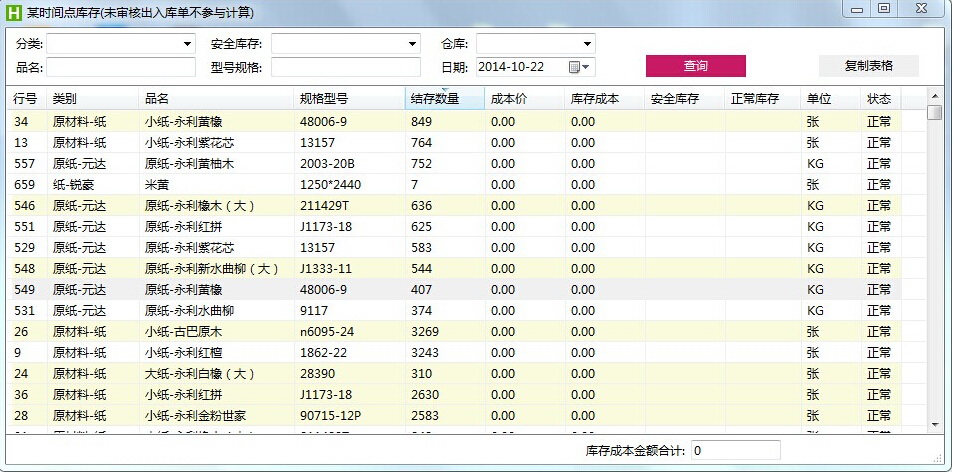
Task: Click the 状态 column header
Action: pyautogui.click(x=879, y=99)
